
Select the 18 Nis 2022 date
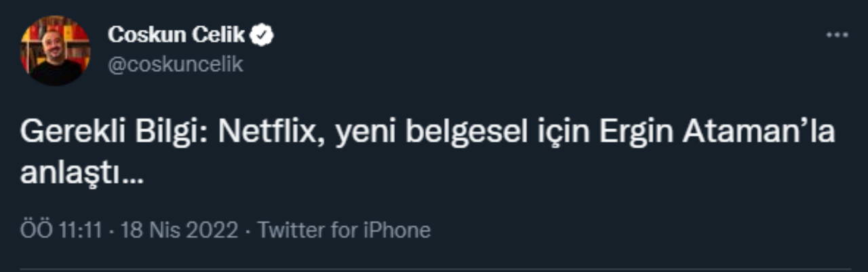[x=179, y=230]
